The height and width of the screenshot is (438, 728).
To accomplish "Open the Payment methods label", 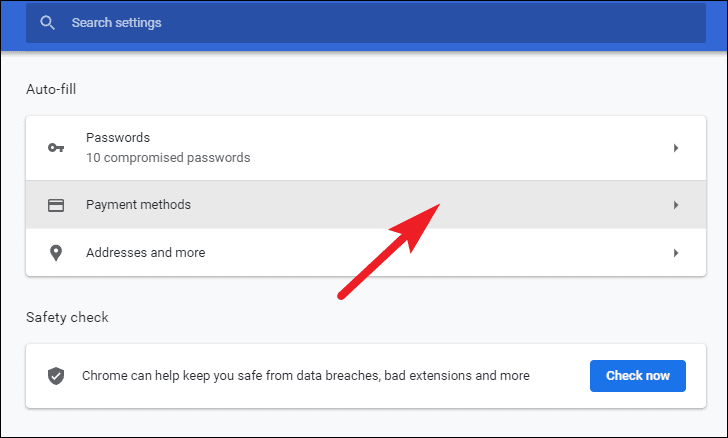I will [138, 205].
